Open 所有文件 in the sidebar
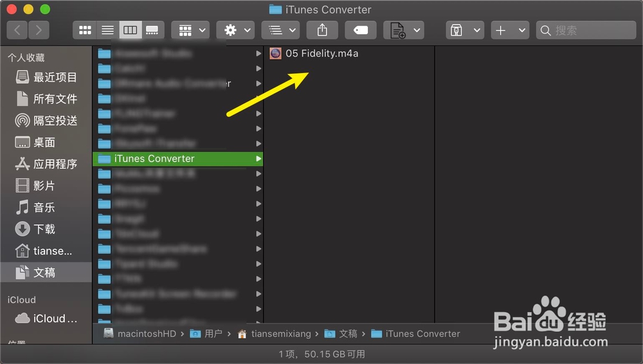This screenshot has width=643, height=364. (x=46, y=99)
